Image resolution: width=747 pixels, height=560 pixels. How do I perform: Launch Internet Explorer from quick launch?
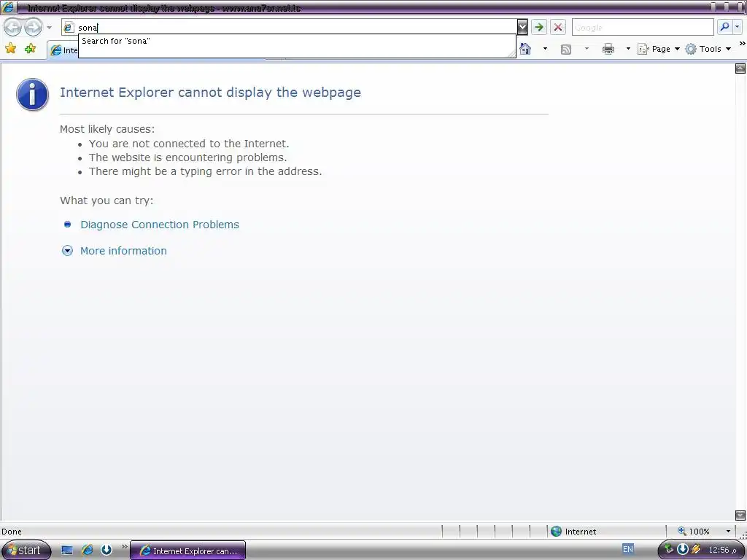[x=88, y=550]
